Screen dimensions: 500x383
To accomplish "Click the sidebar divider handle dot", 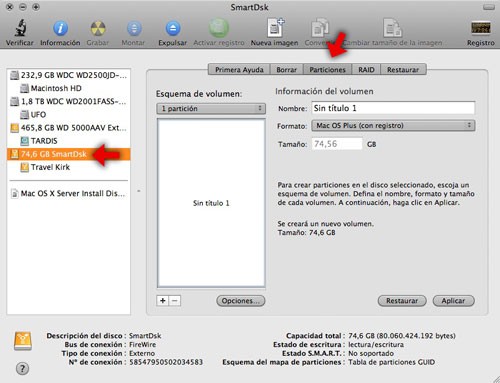I will click(139, 191).
